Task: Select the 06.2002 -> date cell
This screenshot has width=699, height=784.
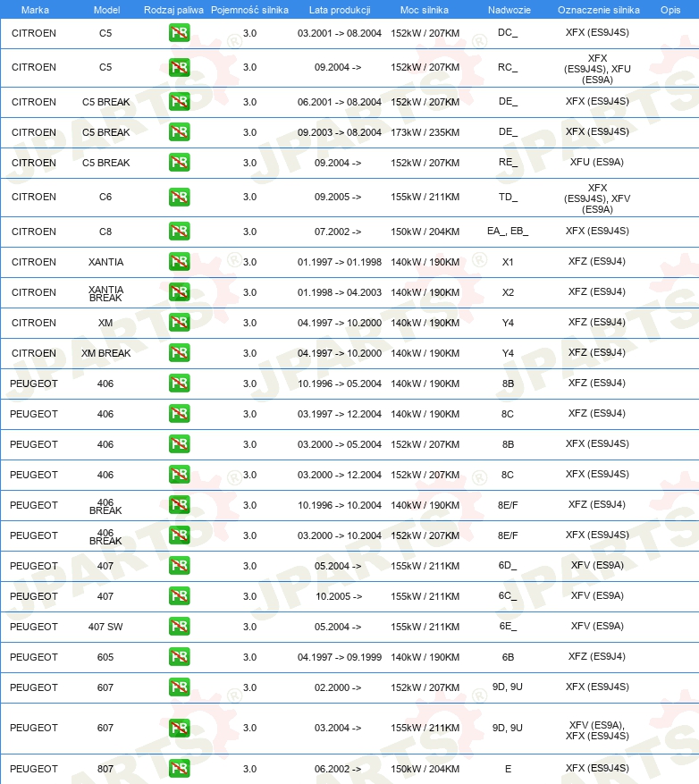Action: (x=338, y=769)
